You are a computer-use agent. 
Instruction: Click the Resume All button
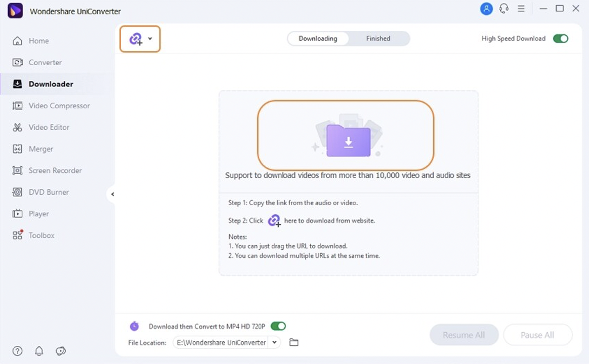[464, 335]
